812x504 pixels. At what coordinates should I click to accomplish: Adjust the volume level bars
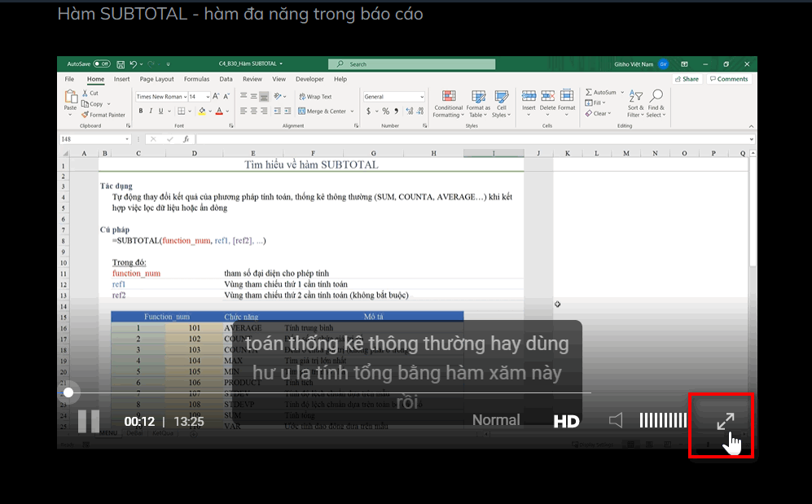(663, 420)
